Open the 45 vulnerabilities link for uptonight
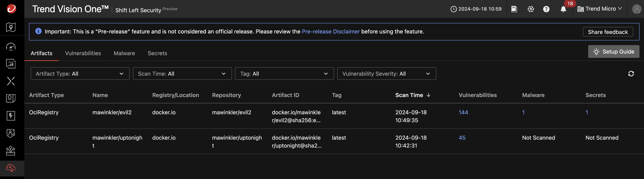 click(462, 138)
